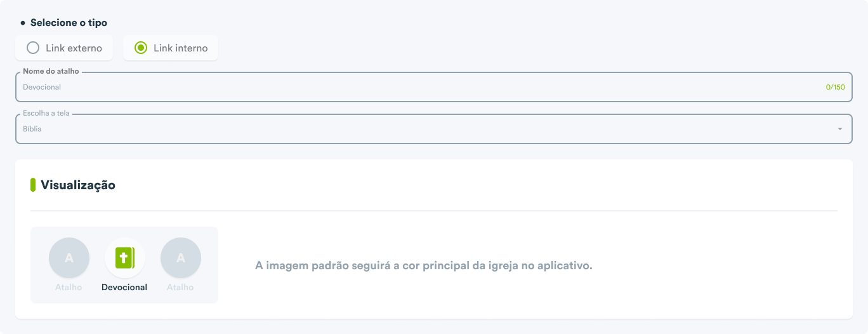Click the green bar beside Visualização heading
Screen dimensions: 868x334
coord(33,185)
